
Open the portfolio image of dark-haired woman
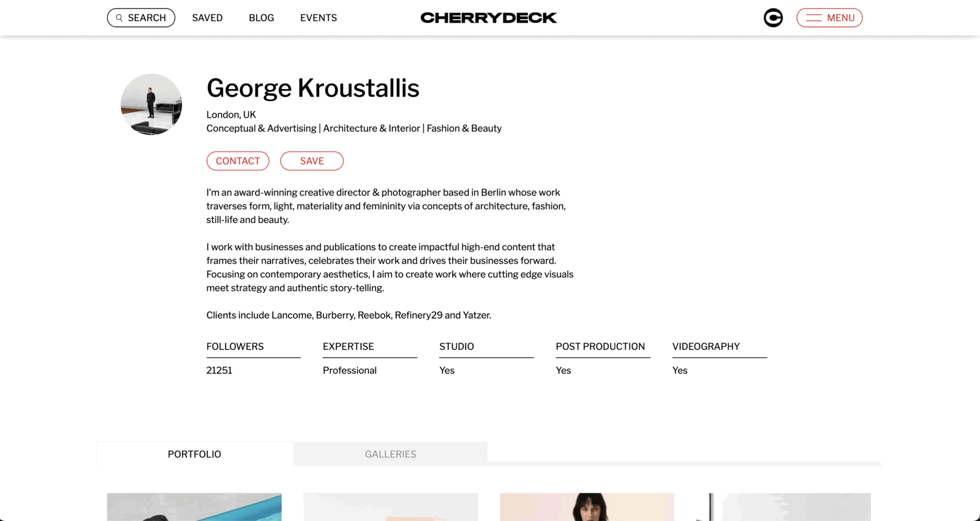click(x=587, y=508)
